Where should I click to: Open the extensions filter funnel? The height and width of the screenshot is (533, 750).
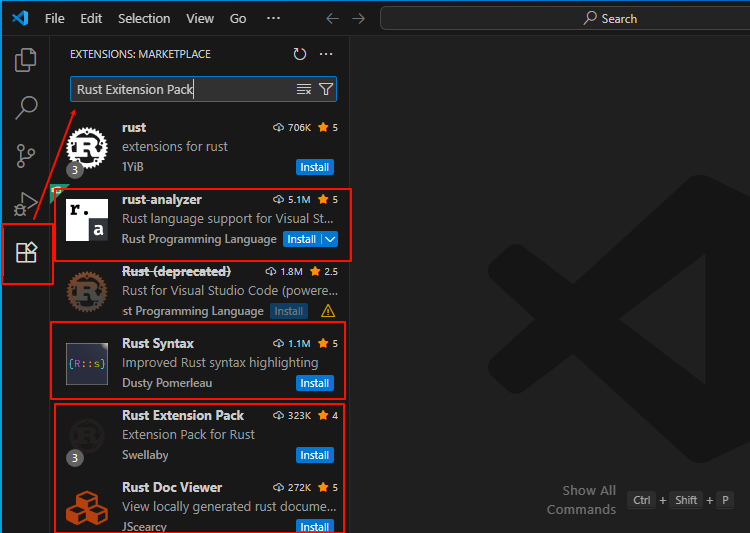(326, 89)
